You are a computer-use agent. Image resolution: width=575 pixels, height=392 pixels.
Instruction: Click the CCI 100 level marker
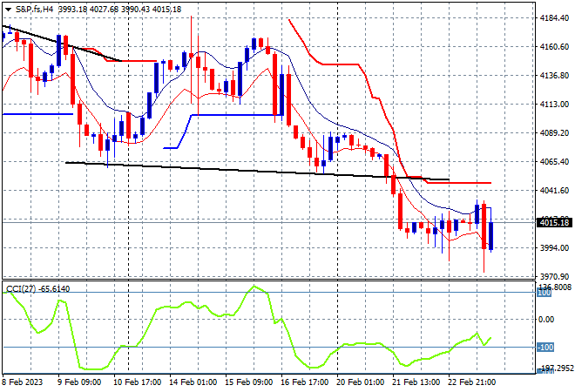(x=544, y=293)
